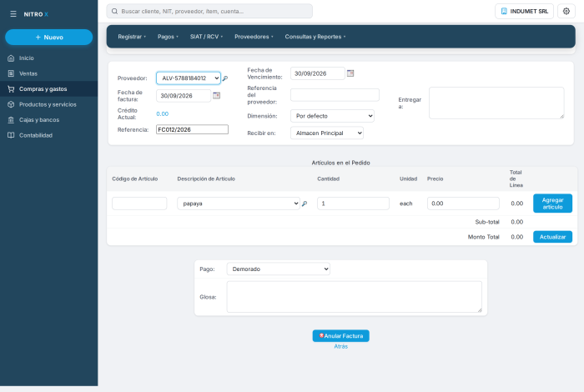Click the INDUMET SRL company button

pos(524,11)
